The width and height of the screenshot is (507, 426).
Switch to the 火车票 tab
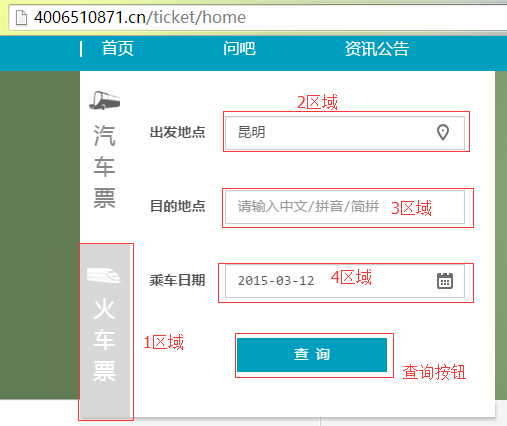click(x=105, y=331)
